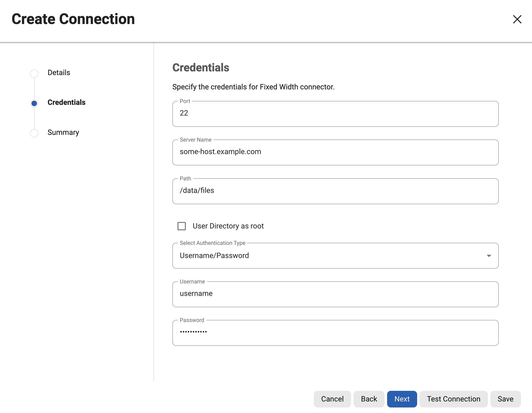Click into the Server Name field
This screenshot has height=413, width=532.
click(x=335, y=152)
